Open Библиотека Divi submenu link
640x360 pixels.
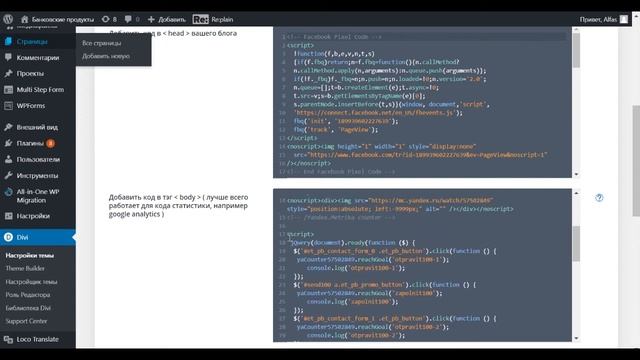tap(28, 308)
